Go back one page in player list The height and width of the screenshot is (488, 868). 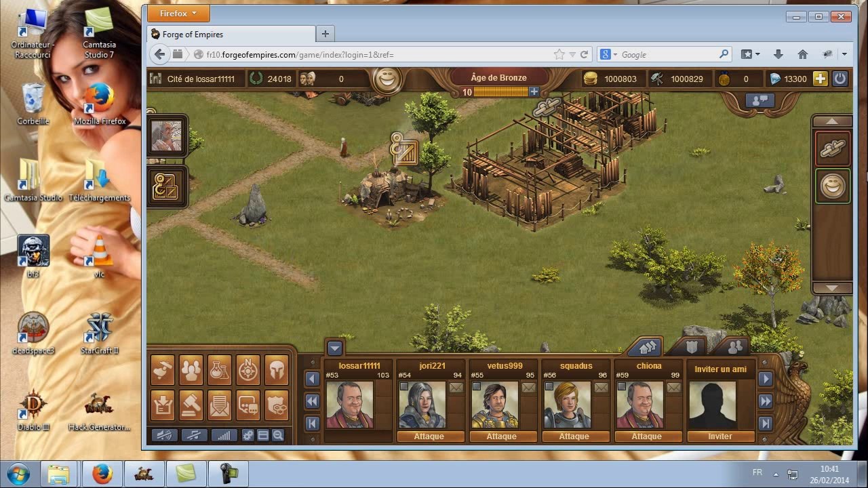[312, 379]
